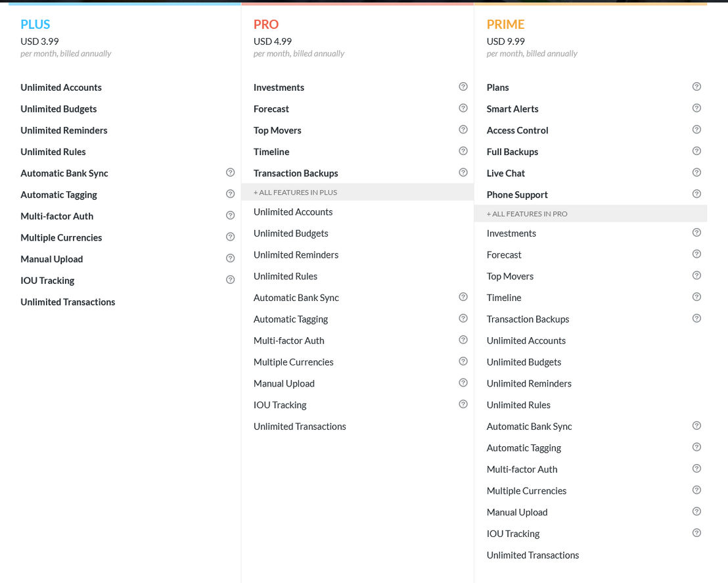Screen dimensions: 728x583
Task: Click the USD 3.99 price
Action: [39, 41]
